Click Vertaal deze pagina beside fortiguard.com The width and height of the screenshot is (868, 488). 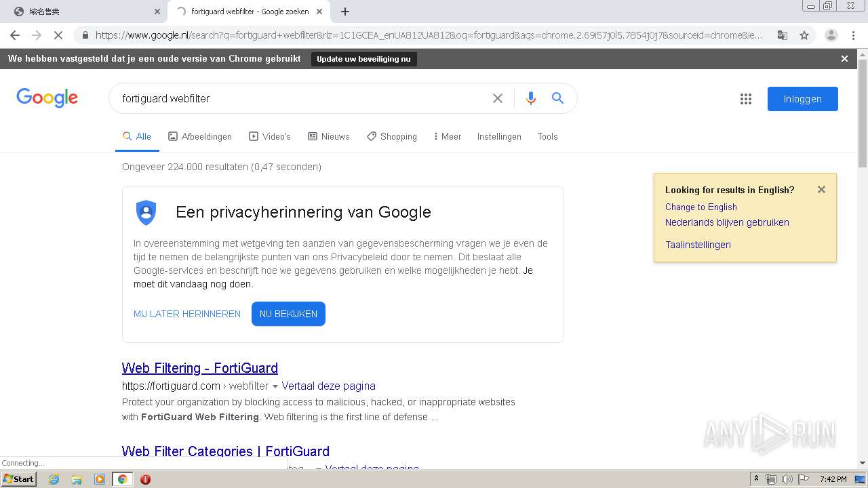point(329,386)
